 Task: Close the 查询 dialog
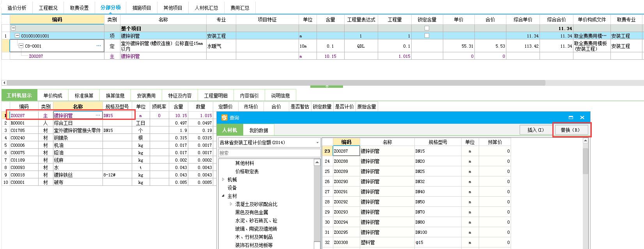(582, 117)
